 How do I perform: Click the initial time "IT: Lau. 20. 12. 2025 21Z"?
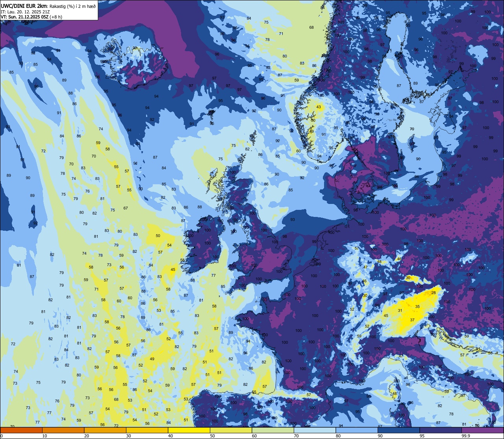[26, 12]
